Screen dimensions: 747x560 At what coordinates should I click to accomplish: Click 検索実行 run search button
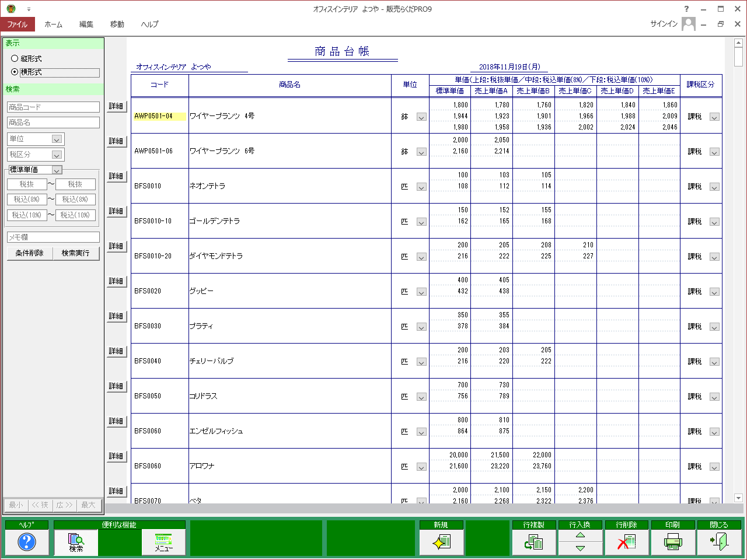76,253
